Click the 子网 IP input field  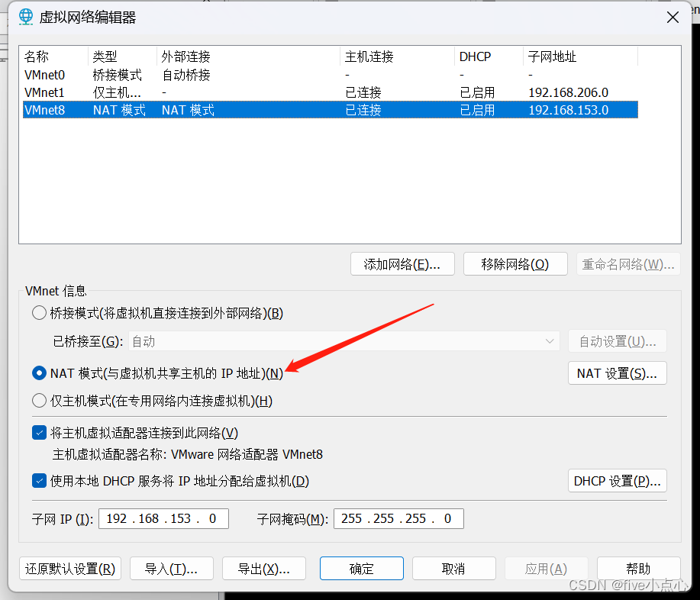(x=163, y=519)
